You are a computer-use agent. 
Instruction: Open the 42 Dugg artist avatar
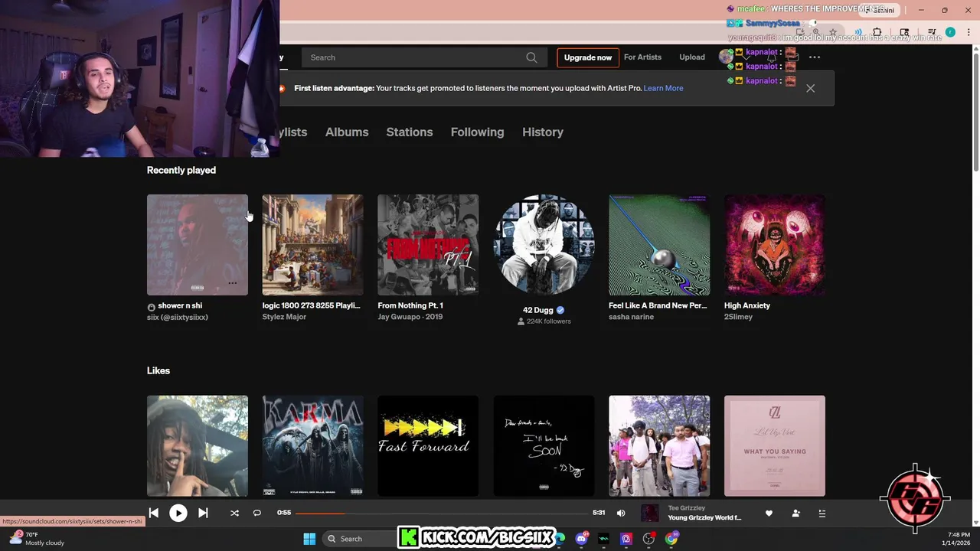(x=544, y=245)
